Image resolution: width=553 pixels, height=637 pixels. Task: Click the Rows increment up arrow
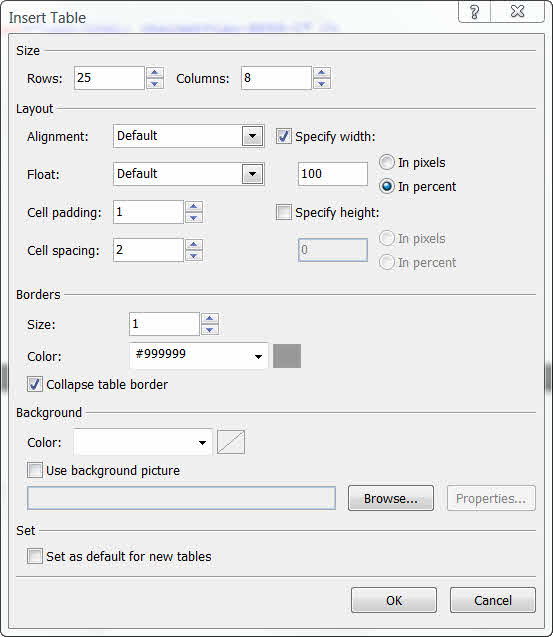pos(154,73)
